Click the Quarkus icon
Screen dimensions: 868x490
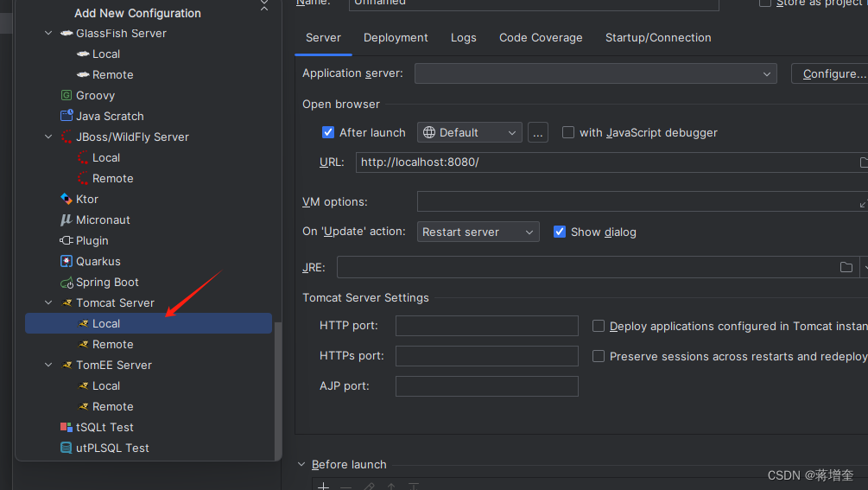point(67,261)
